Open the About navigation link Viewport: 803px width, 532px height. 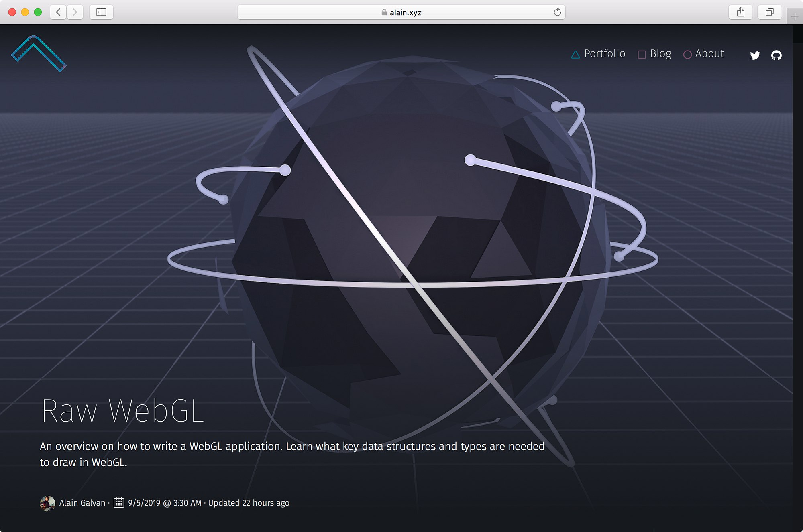point(704,54)
